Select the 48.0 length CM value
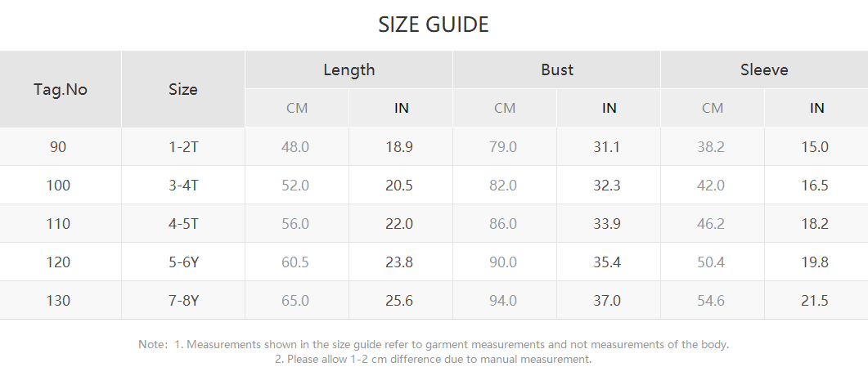 (x=295, y=147)
